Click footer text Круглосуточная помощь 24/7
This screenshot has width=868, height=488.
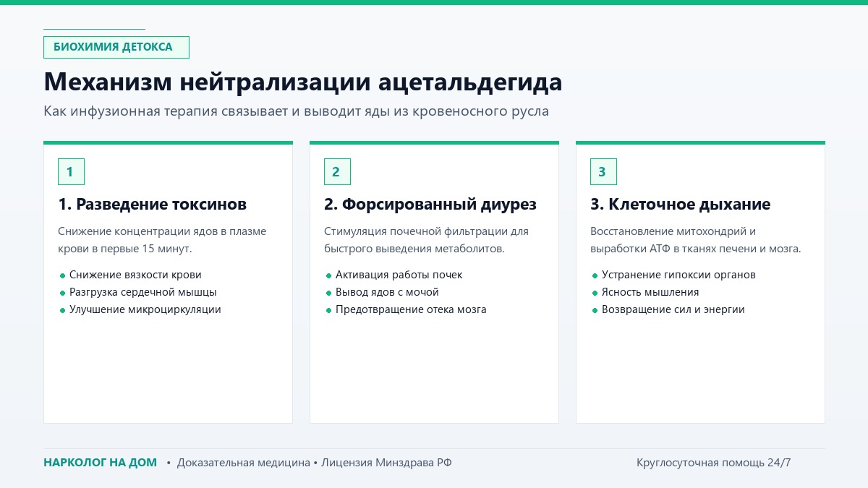pyautogui.click(x=714, y=463)
